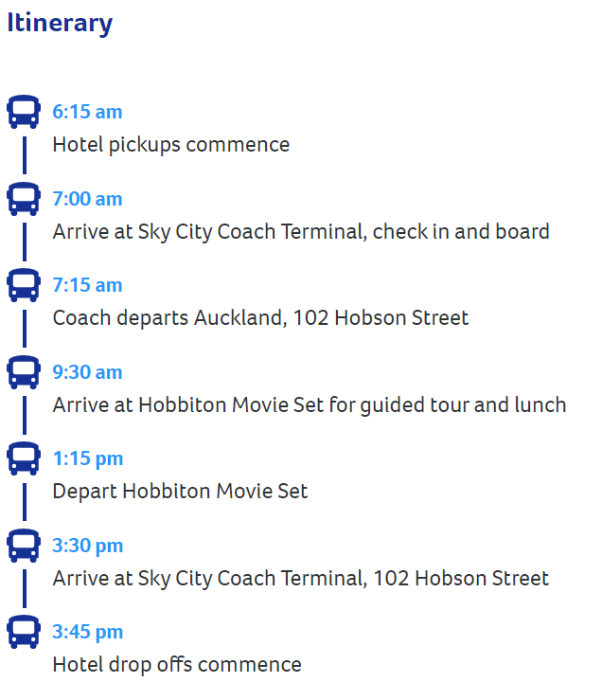The height and width of the screenshot is (700, 602).
Task: Click the 7:15 am time label
Action: [87, 285]
